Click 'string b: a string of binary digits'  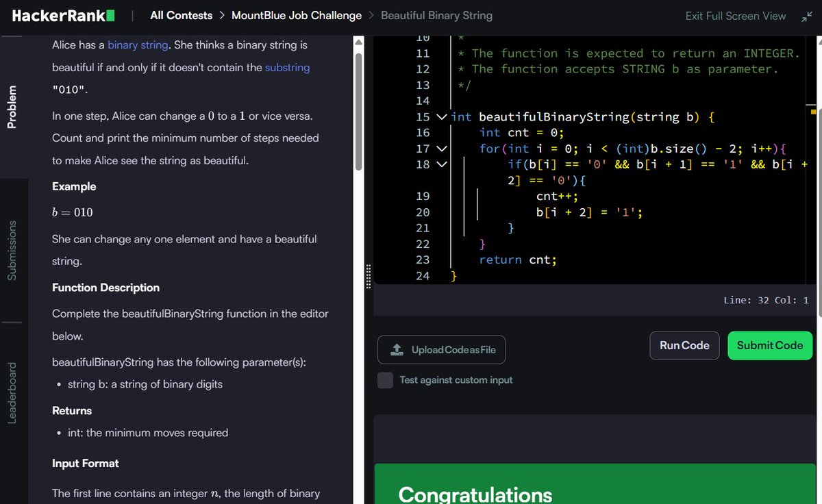pyautogui.click(x=145, y=384)
